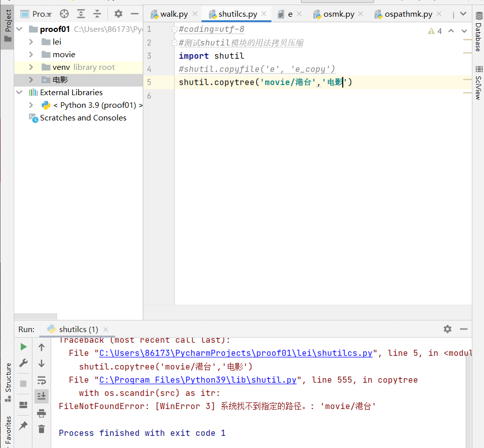Click the print console output icon

click(x=42, y=413)
